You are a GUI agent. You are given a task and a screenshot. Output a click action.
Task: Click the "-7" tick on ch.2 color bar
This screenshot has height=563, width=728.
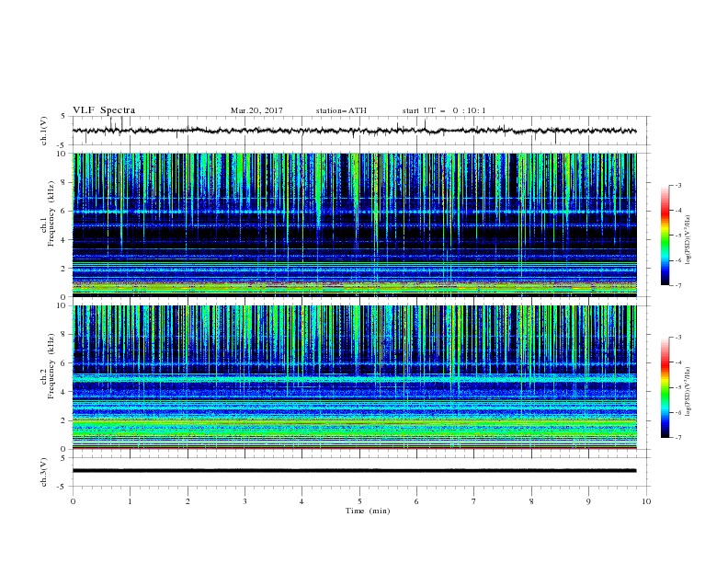(677, 438)
